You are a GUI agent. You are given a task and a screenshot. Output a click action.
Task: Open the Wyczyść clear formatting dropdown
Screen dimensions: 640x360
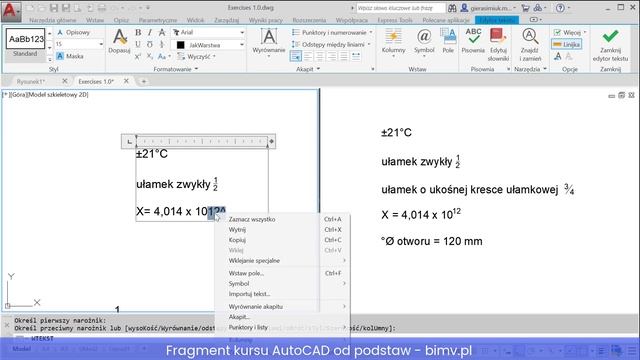196,56
